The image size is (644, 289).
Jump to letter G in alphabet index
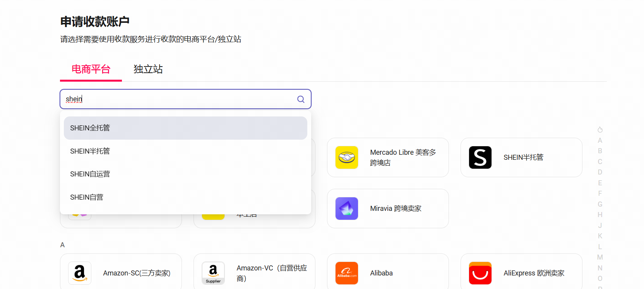coord(600,204)
